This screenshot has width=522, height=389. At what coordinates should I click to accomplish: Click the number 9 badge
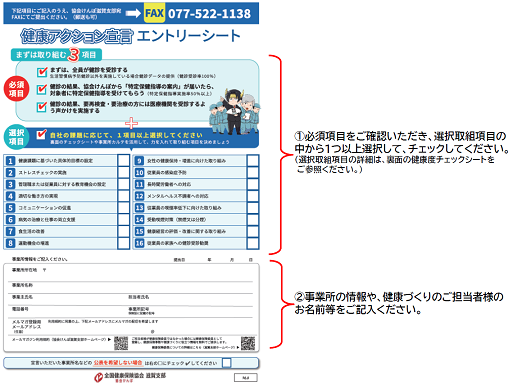(x=139, y=161)
